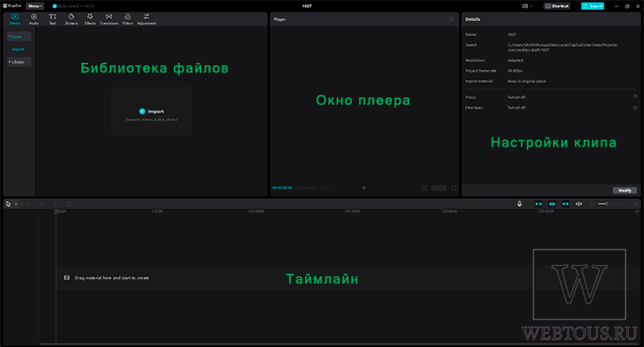This screenshot has width=644, height=347.
Task: Open the Player panel menu icon
Action: 452,19
